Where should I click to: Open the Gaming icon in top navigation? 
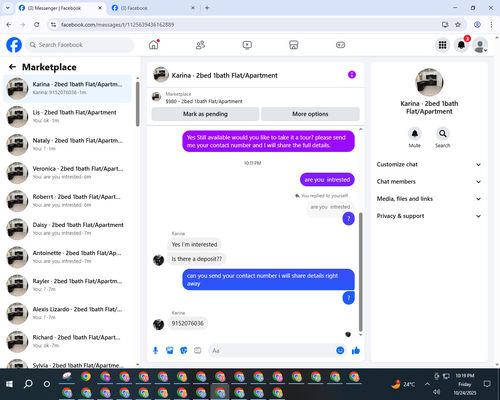[340, 45]
